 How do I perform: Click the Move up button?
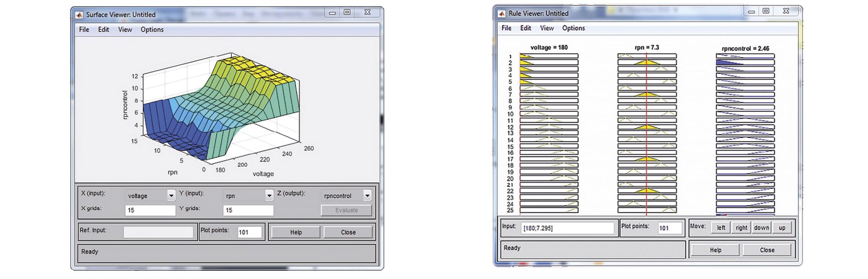point(782,228)
